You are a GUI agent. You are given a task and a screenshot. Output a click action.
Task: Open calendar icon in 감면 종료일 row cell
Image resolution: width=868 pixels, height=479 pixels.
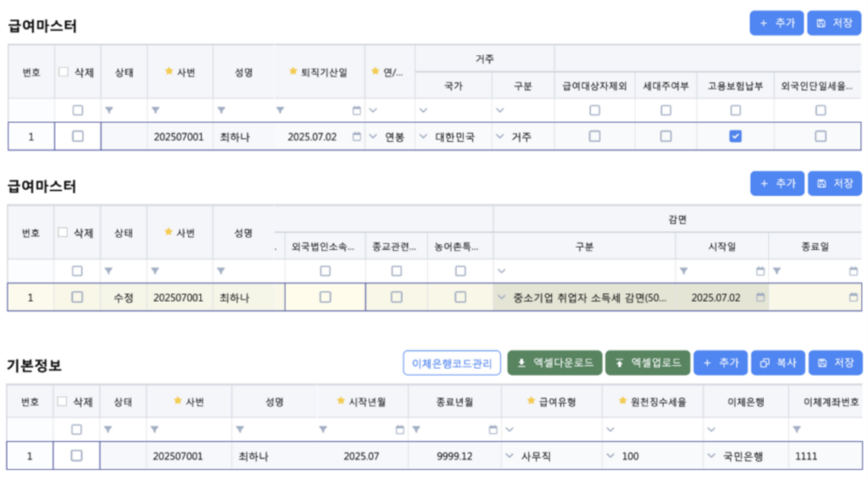click(853, 298)
